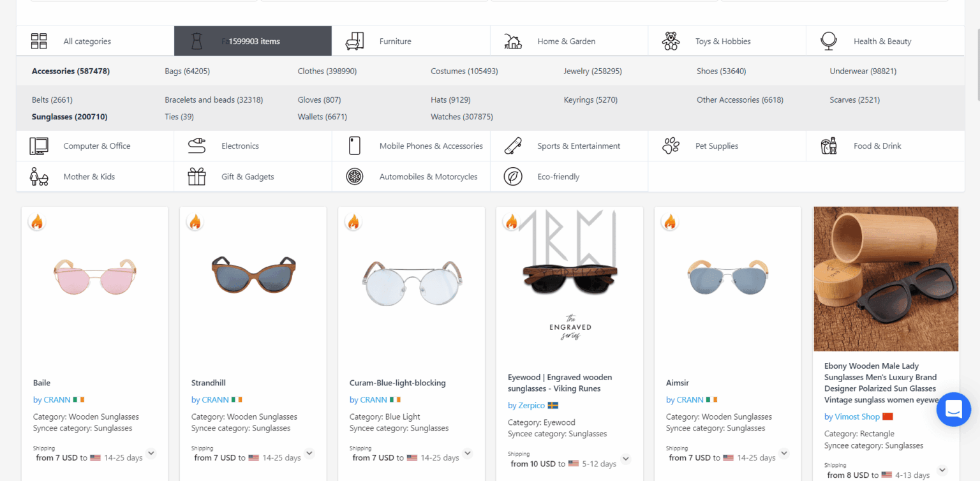
Task: Expand shipping info for the Aimsir sunglasses
Action: [784, 453]
